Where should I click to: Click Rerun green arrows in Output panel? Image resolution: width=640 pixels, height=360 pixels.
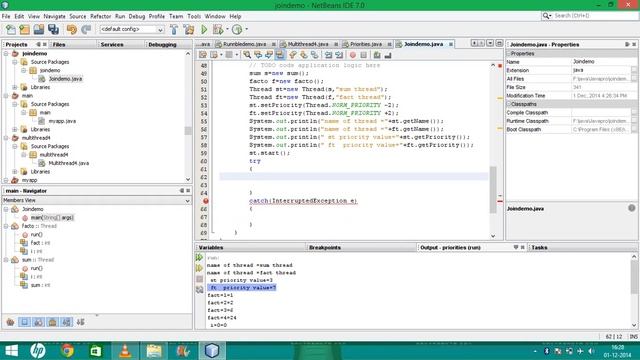pyautogui.click(x=199, y=258)
